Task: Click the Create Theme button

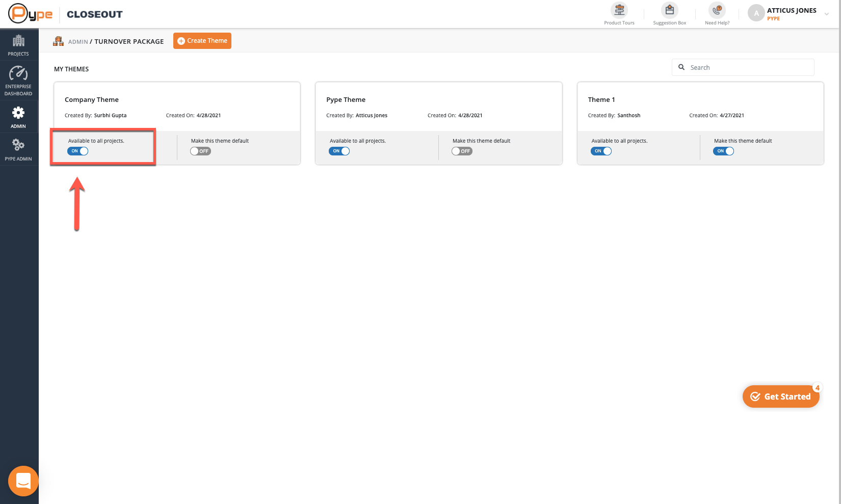Action: click(202, 41)
